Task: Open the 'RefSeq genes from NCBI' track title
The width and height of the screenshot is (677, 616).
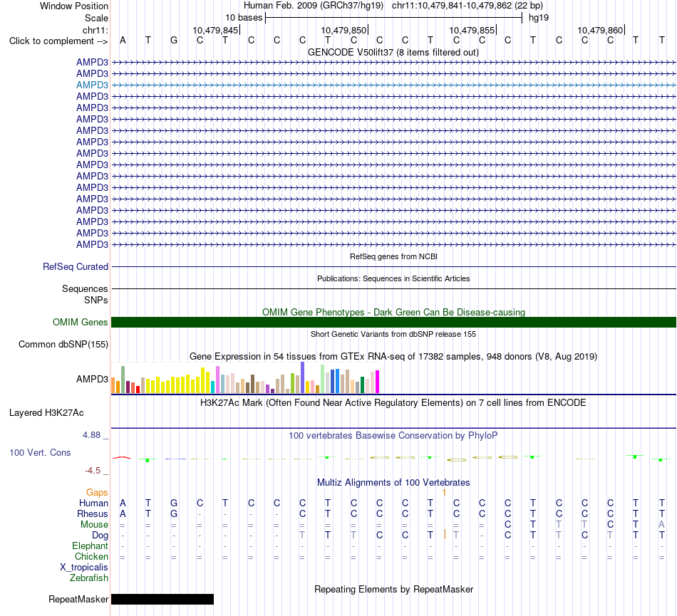Action: tap(393, 256)
